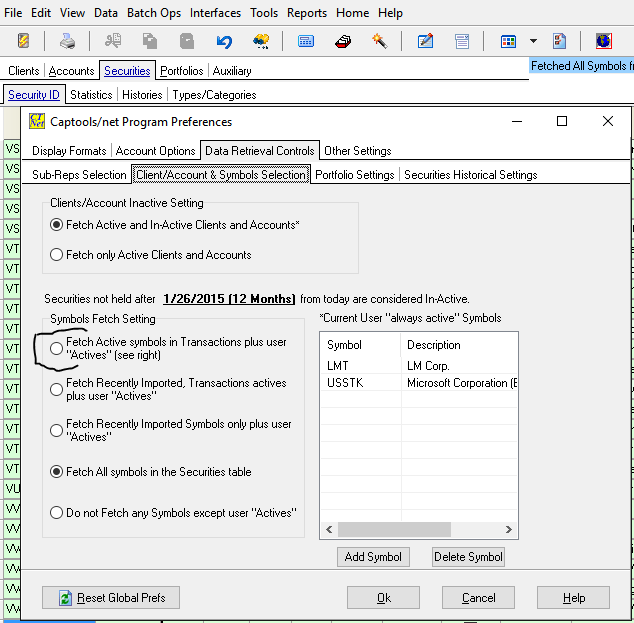Click the printer icon in the toolbar
This screenshot has width=634, height=623.
[x=67, y=41]
